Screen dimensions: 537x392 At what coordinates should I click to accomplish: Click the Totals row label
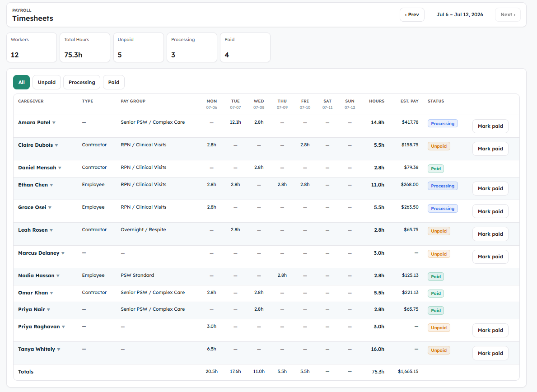click(26, 372)
